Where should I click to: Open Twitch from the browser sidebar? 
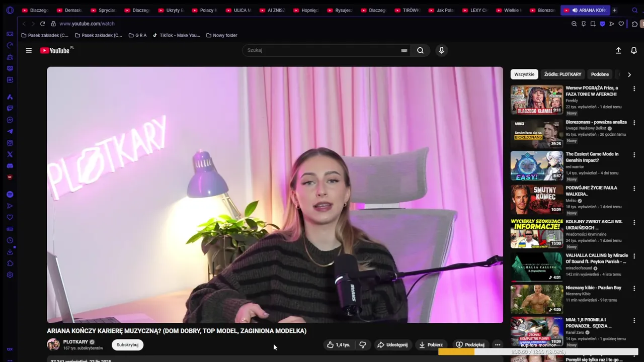click(x=10, y=108)
